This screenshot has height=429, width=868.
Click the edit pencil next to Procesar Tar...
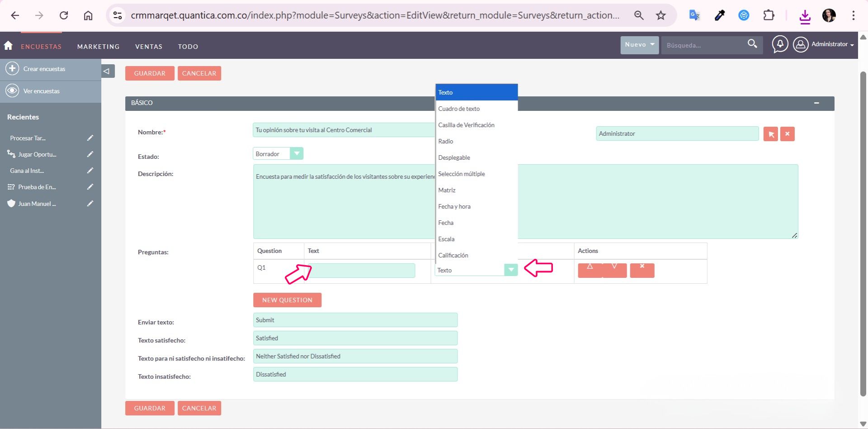(90, 138)
